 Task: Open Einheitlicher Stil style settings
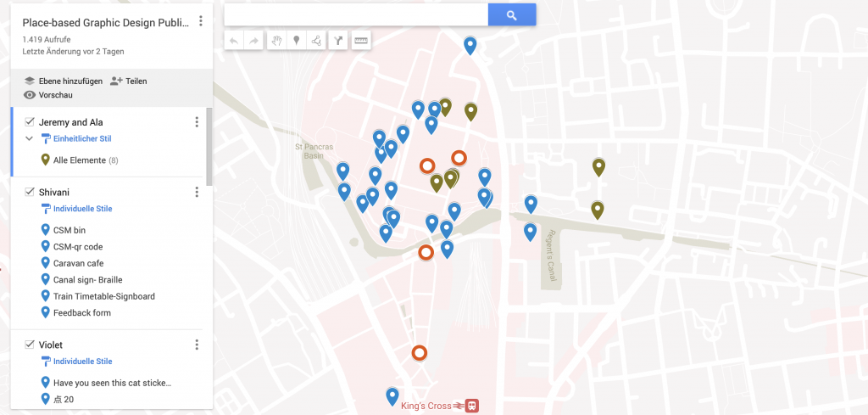pos(82,138)
